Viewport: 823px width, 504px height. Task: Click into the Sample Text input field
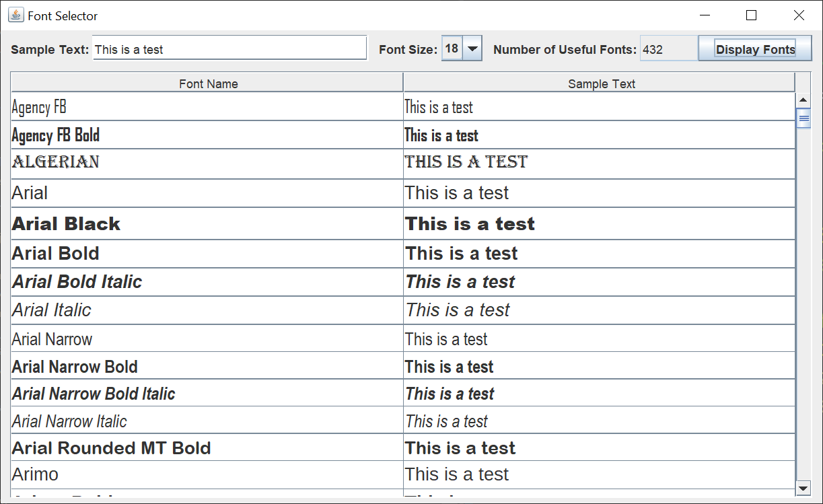[229, 49]
